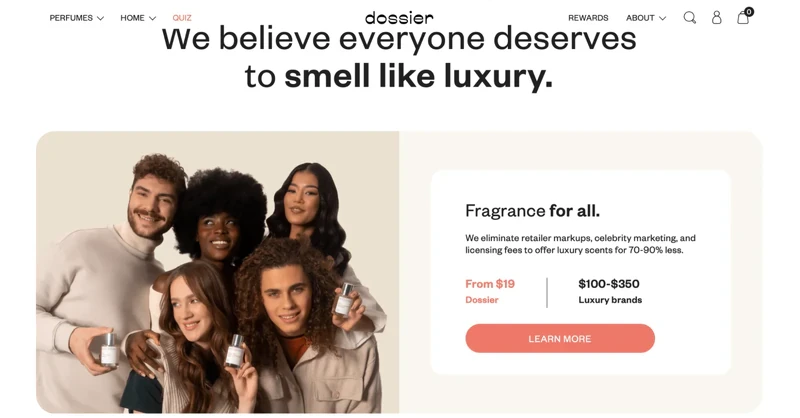This screenshot has height=418, width=800.
Task: Expand the chevron next to ABOUT
Action: pos(662,18)
